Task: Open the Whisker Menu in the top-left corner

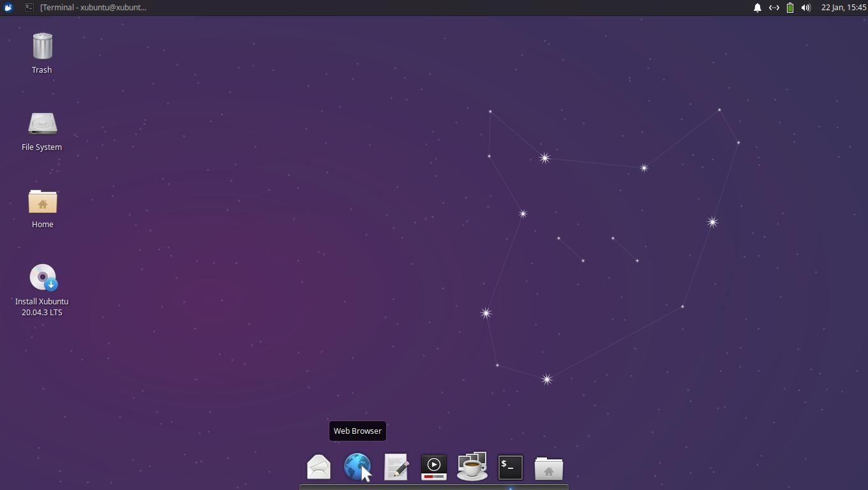Action: click(x=7, y=7)
